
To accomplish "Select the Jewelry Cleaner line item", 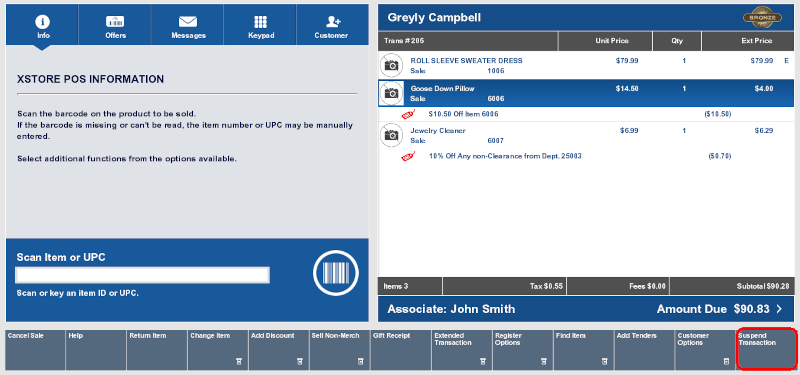I will pos(586,135).
